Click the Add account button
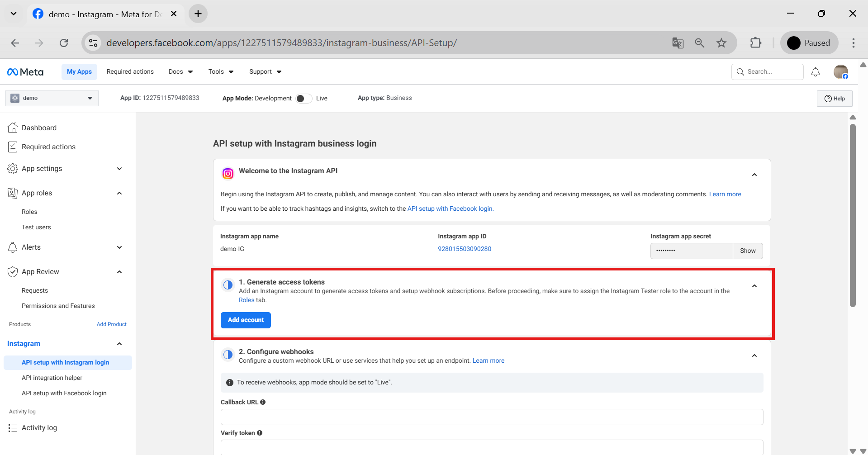 coord(246,320)
